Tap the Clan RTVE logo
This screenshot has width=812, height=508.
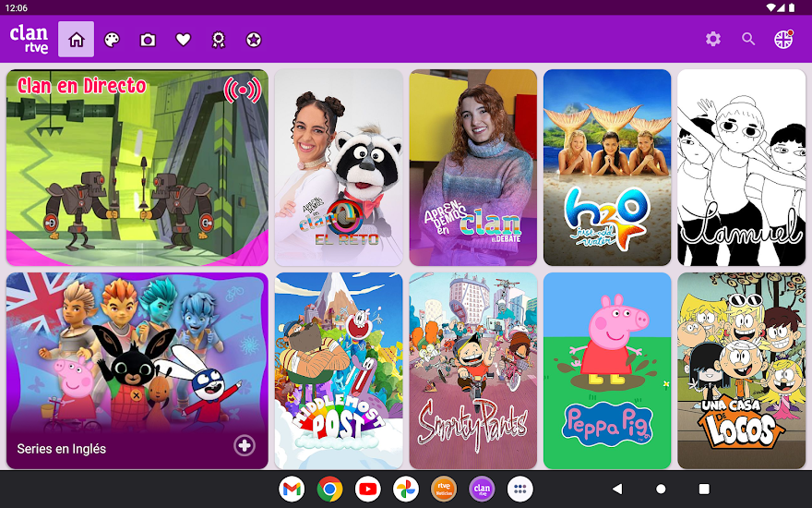coord(29,39)
